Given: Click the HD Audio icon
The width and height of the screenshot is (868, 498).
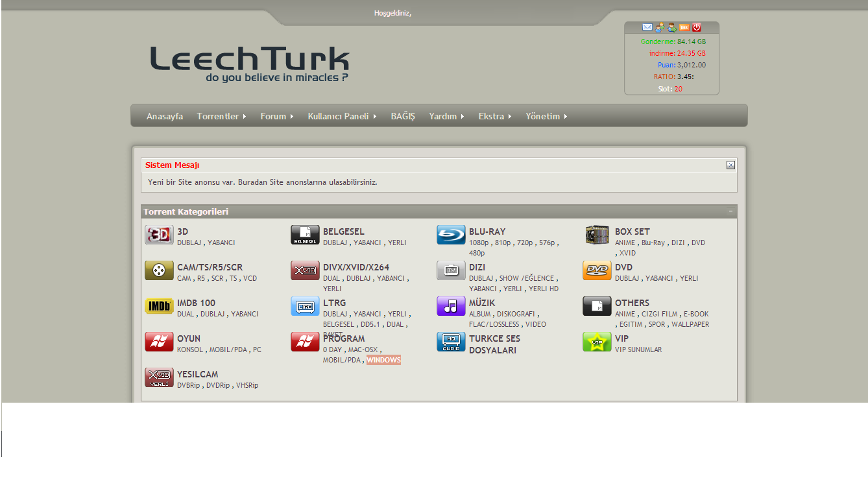Looking at the screenshot, I should [x=451, y=342].
